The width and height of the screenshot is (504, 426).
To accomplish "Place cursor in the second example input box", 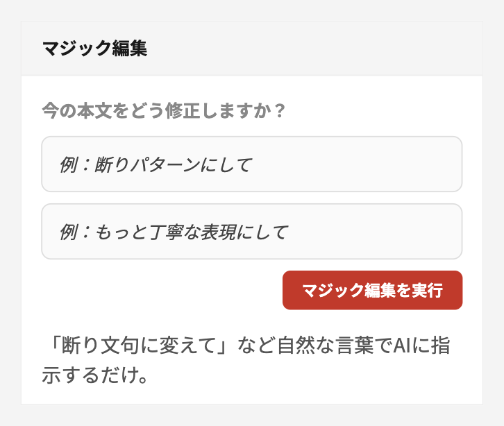I will (x=251, y=232).
